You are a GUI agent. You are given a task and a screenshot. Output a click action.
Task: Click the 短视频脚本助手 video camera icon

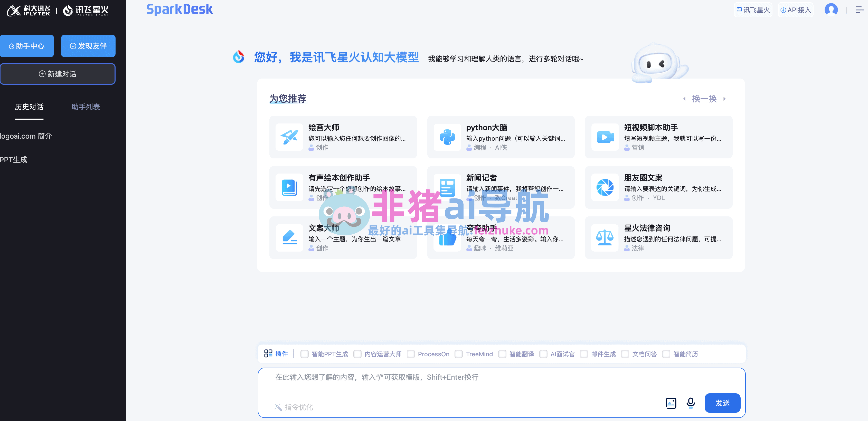[605, 137]
